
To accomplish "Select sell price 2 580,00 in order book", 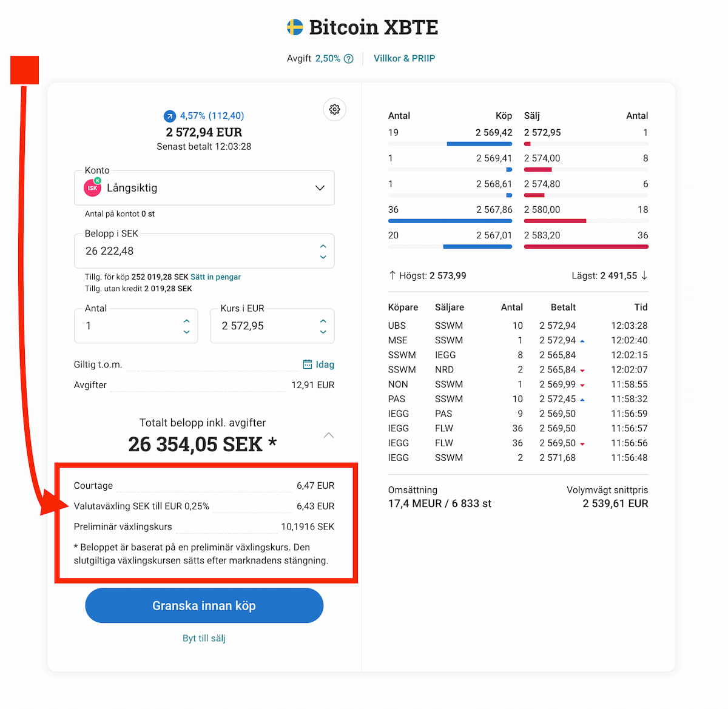I will (542, 209).
